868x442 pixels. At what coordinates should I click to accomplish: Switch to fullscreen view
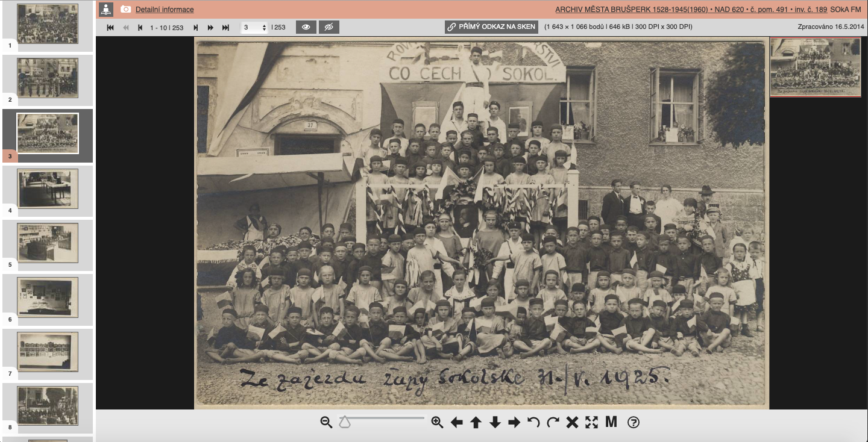[592, 423]
